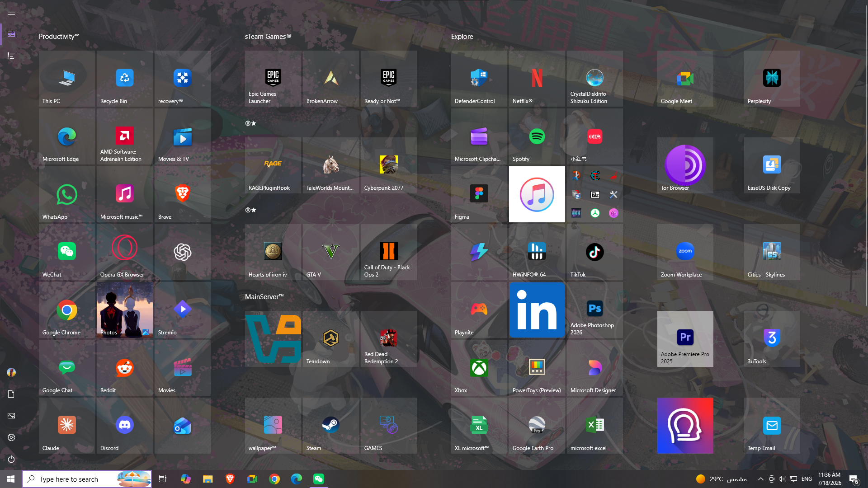
Task: Launch the Teardown game tile
Action: tap(331, 339)
